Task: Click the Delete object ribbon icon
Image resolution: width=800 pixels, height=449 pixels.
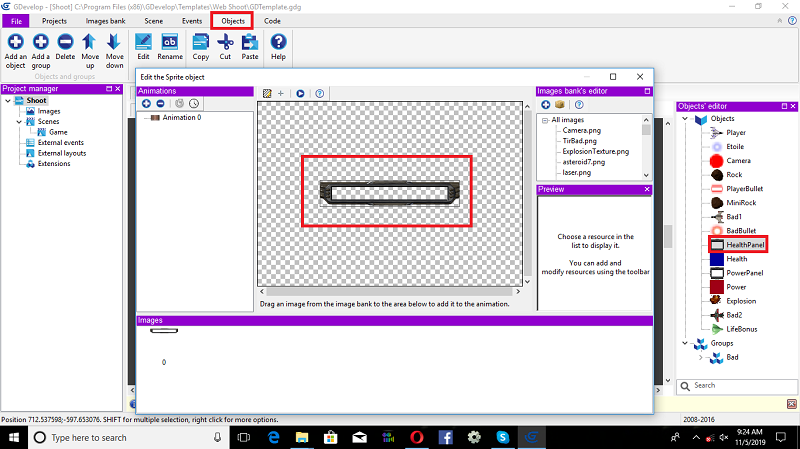Action: (x=65, y=42)
